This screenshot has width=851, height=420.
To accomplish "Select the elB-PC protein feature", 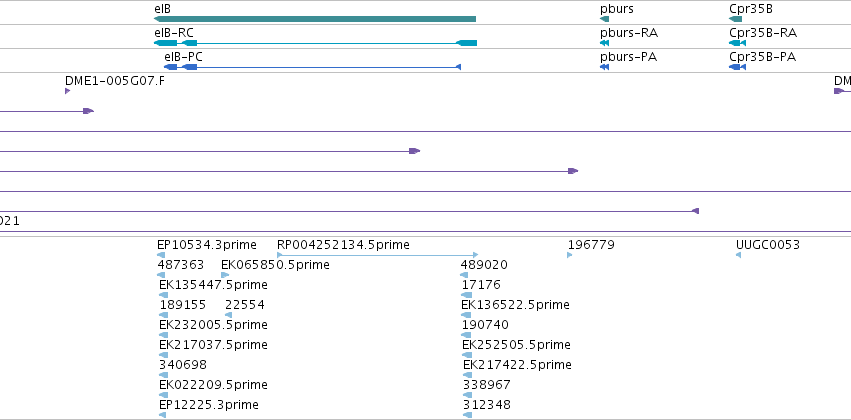I will [x=312, y=67].
